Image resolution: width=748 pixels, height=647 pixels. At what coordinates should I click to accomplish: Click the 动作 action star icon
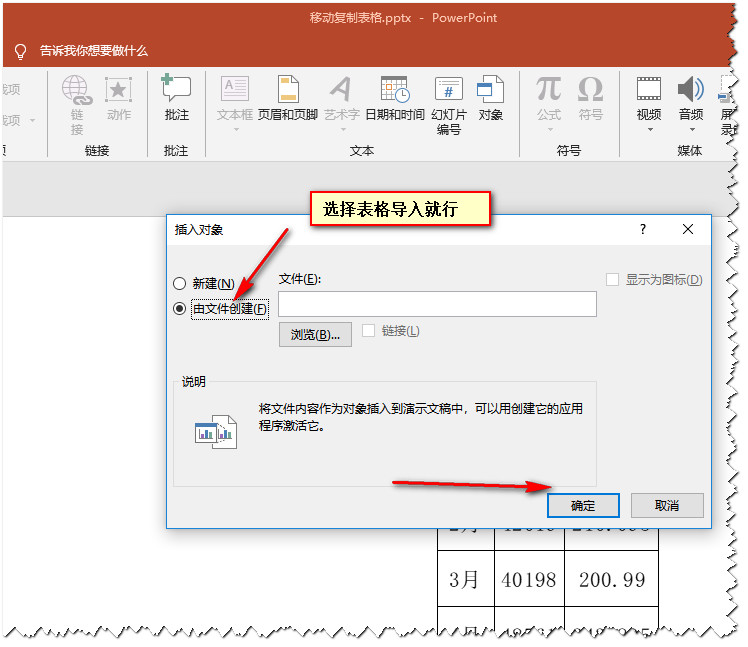click(118, 89)
